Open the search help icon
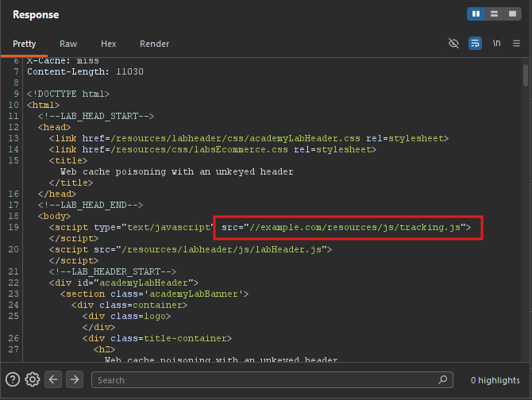The width and height of the screenshot is (532, 400). (13, 379)
